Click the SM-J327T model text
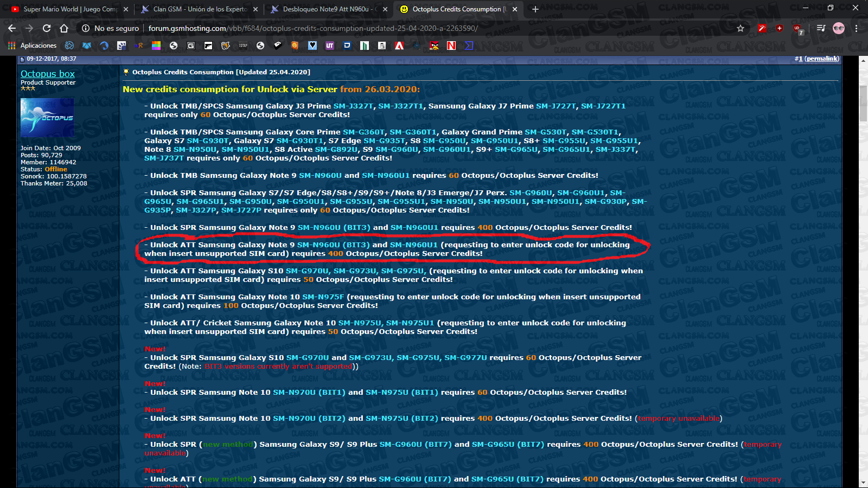868x488 pixels. click(353, 106)
